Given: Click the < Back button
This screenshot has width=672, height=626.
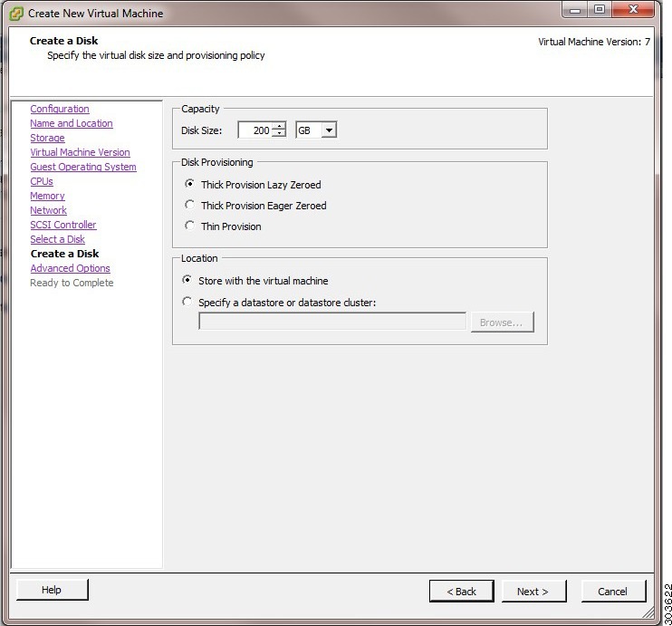Looking at the screenshot, I should coord(462,592).
